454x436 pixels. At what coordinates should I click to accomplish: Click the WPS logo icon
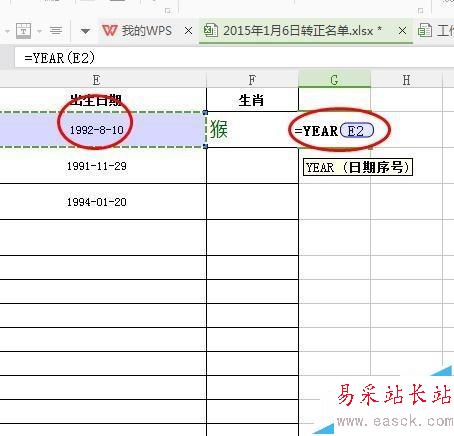110,31
